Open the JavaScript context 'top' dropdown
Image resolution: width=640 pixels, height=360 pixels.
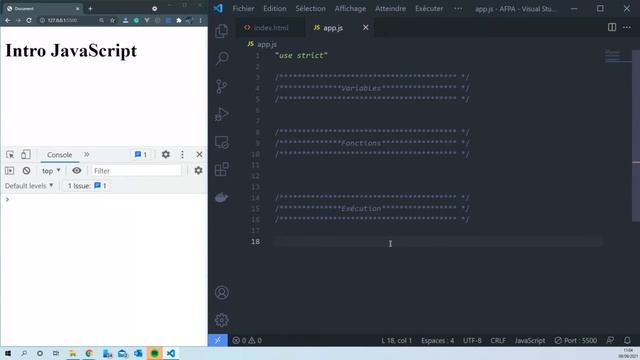[x=51, y=171]
